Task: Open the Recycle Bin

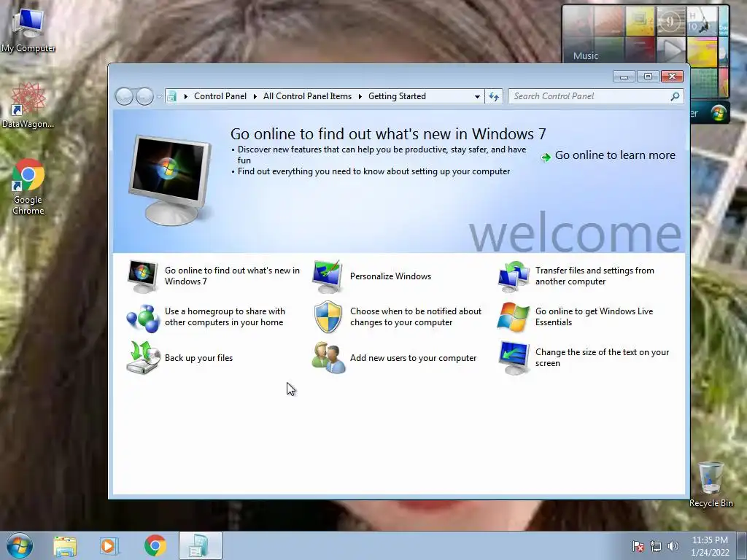Action: 711,484
